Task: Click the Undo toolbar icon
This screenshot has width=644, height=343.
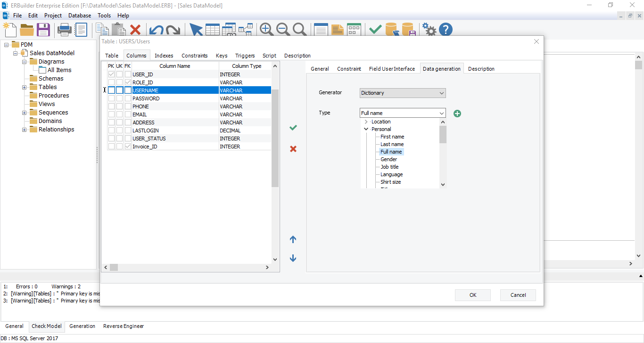Action: (157, 29)
